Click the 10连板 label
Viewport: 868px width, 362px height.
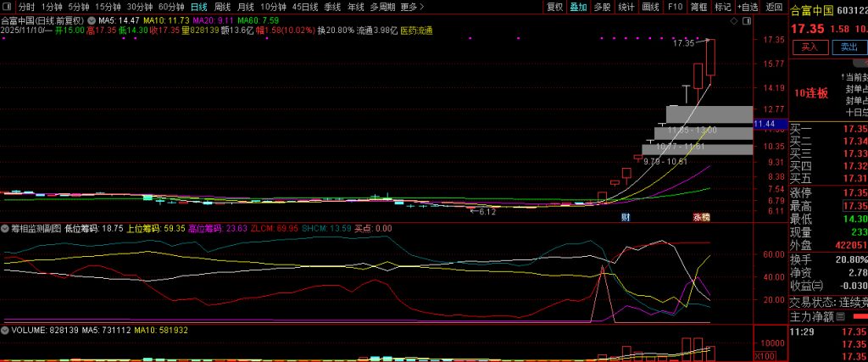[811, 93]
